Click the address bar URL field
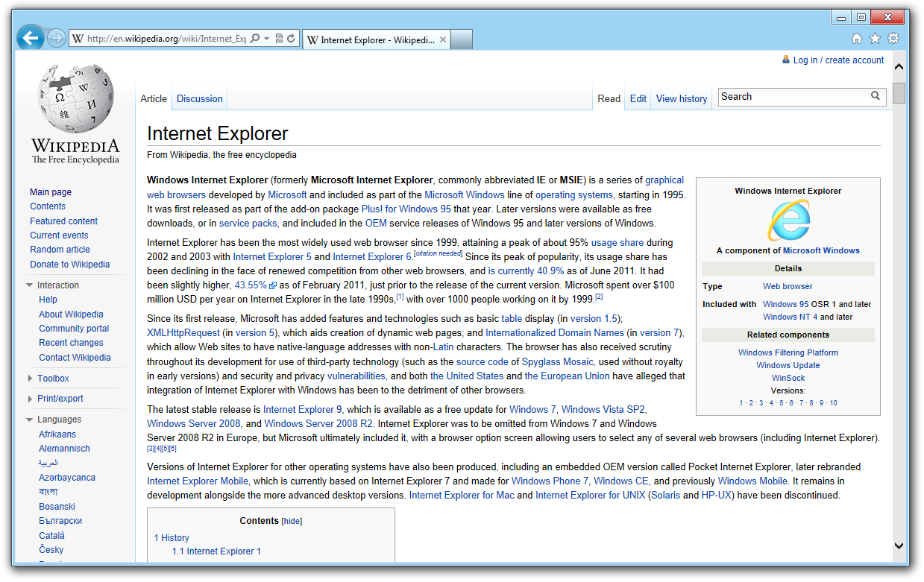Viewport: 924px width, 582px height. (x=166, y=39)
